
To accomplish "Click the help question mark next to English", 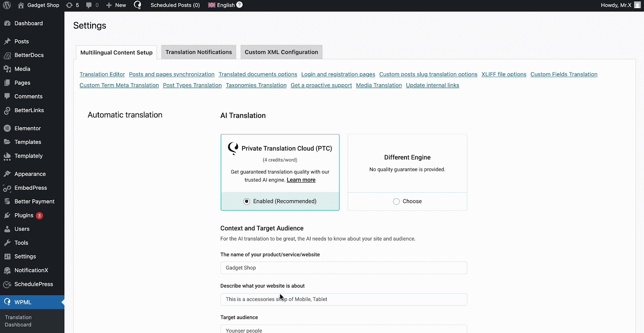I will [239, 5].
